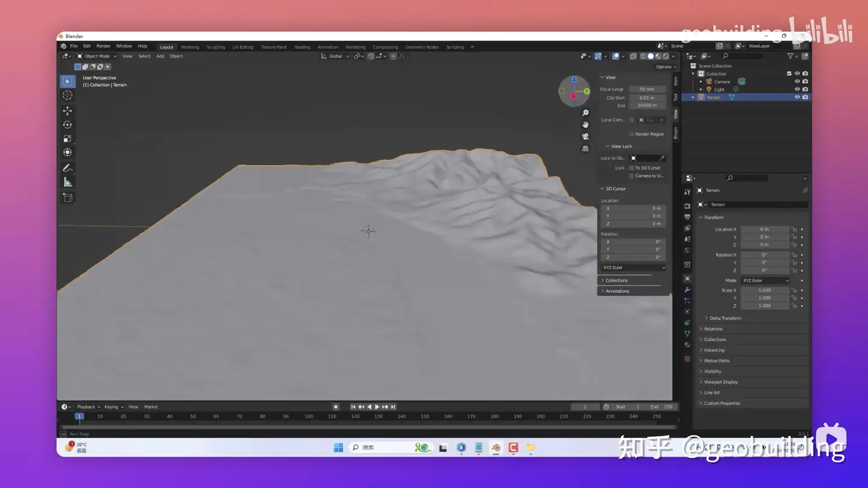Activate the Cursor tool in toolbar

(68, 95)
